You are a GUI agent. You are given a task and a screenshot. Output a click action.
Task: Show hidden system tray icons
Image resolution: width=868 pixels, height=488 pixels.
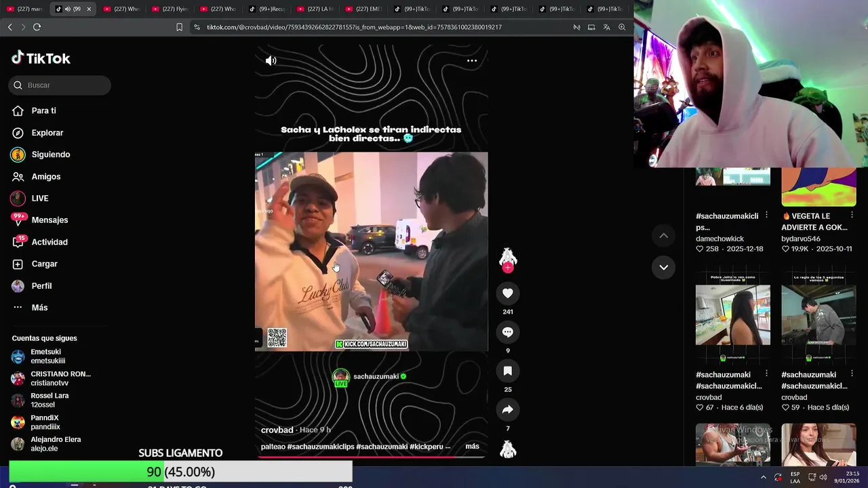(x=764, y=477)
